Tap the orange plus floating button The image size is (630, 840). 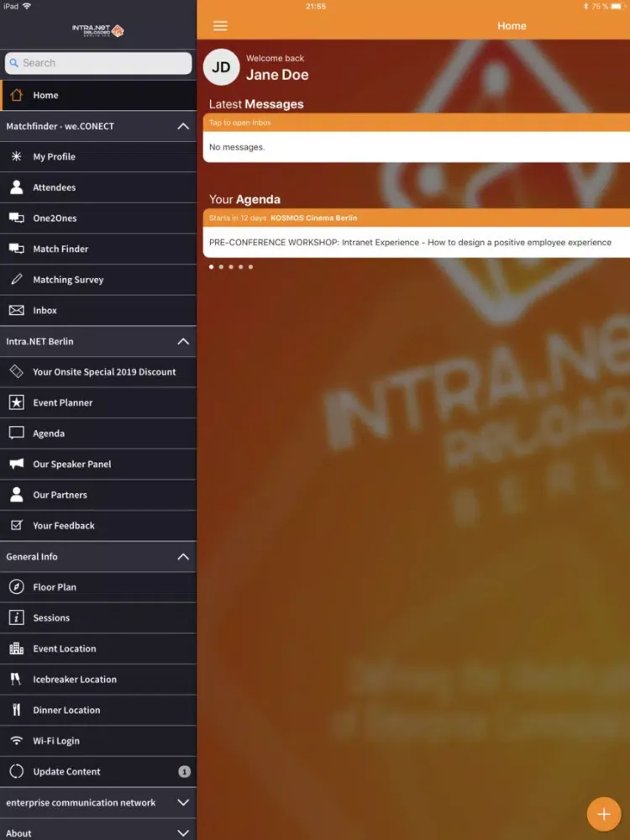click(604, 814)
